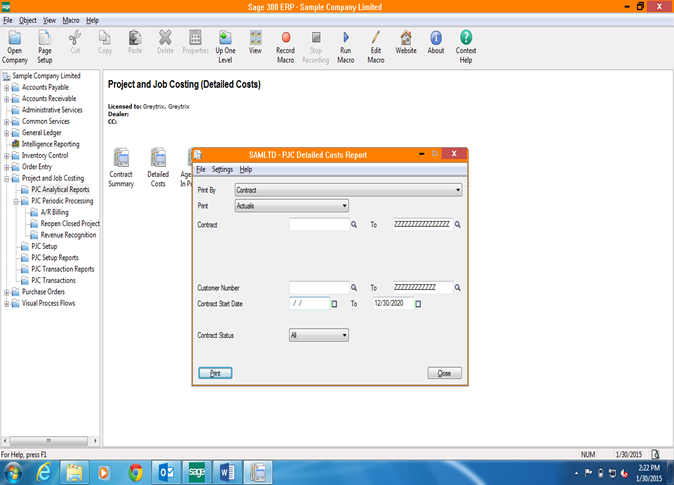Open Google Chrome in the taskbar

click(x=135, y=473)
